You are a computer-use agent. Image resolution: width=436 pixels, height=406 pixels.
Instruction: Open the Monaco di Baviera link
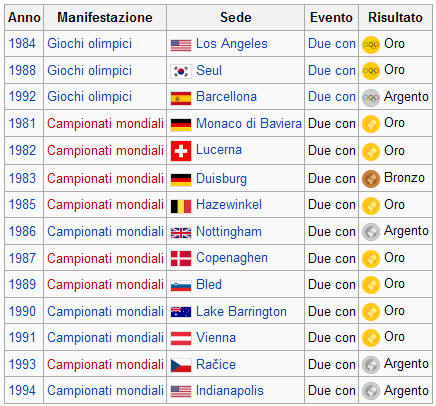(x=249, y=123)
